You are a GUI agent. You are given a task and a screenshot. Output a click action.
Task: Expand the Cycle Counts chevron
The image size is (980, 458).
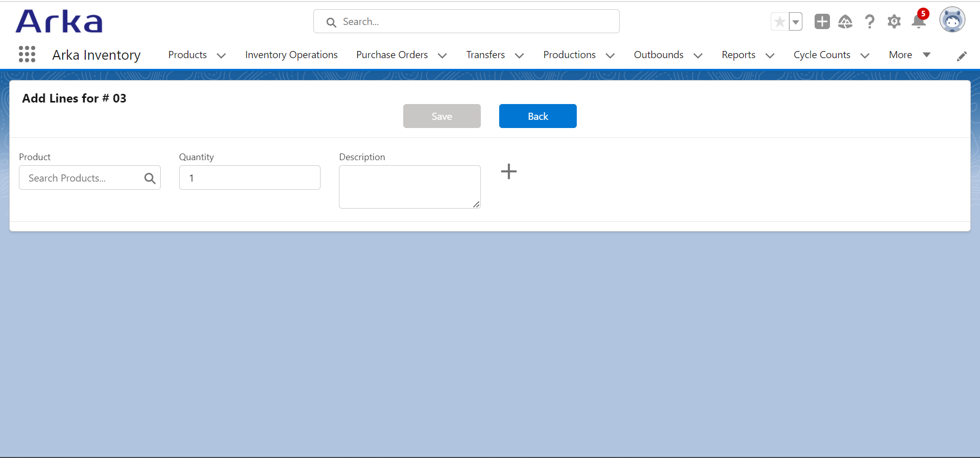[865, 56]
